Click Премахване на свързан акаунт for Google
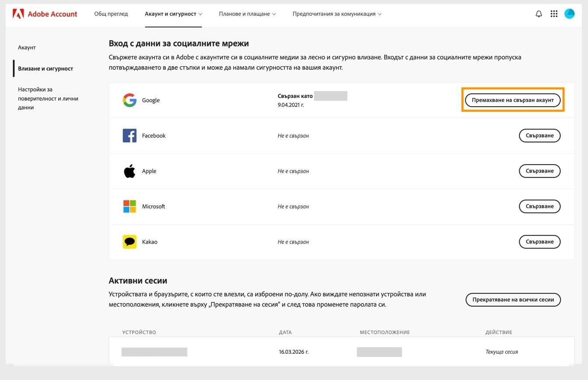This screenshot has height=380, width=588. pos(513,100)
